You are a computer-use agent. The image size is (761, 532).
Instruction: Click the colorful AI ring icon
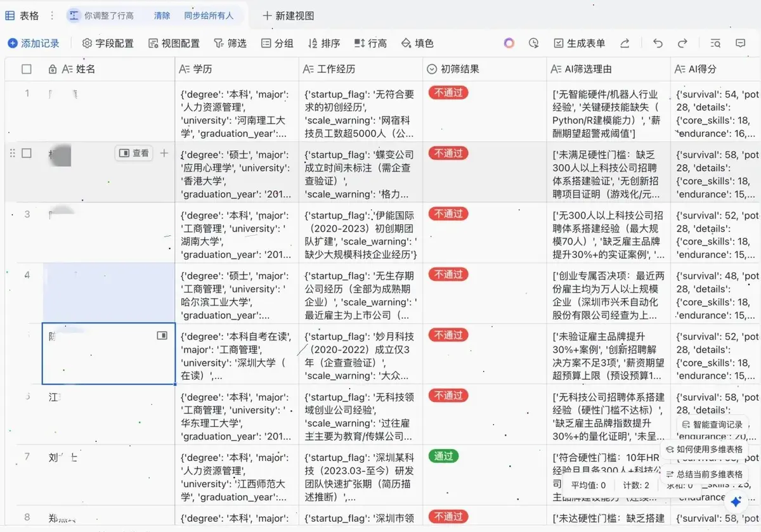click(509, 43)
